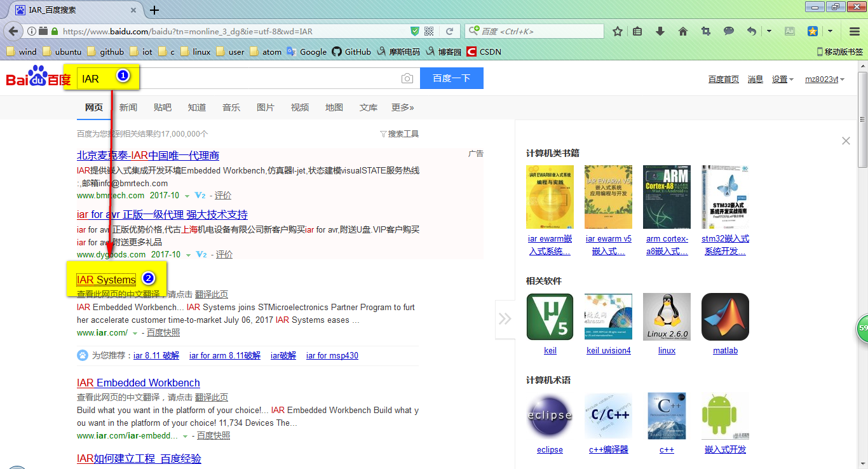Screen dimensions: 868x469
Task: Open the wind bookmark folder
Action: [x=21, y=51]
